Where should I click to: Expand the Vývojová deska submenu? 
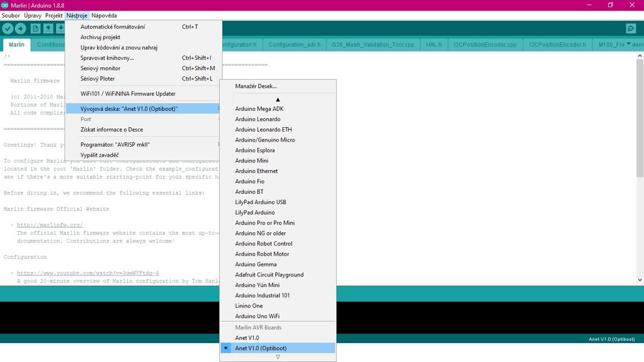pyautogui.click(x=144, y=109)
